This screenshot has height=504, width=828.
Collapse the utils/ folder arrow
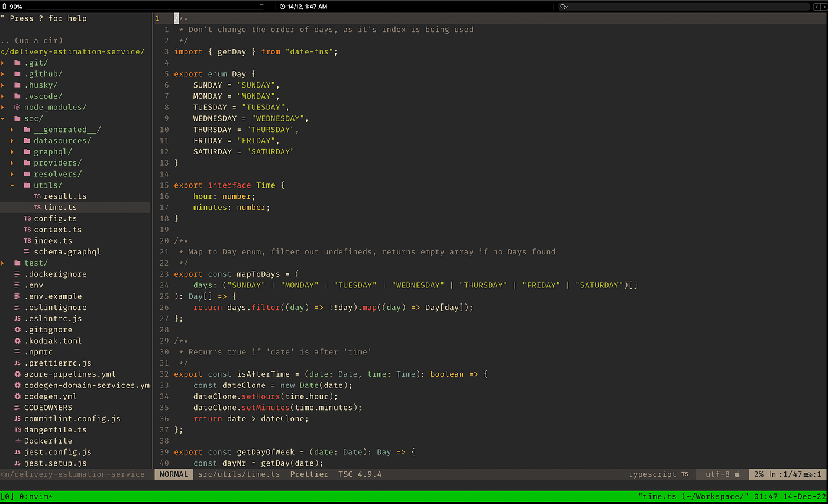coord(12,185)
